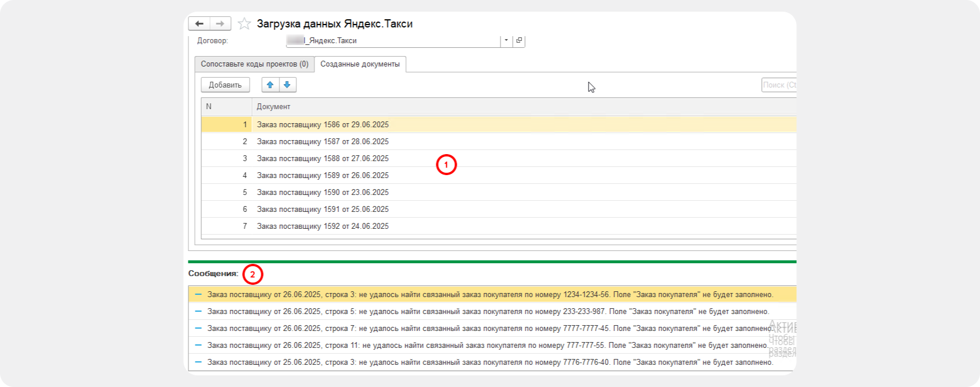The image size is (980, 387).
Task: Select message about order number 7777-7777-45
Action: pyautogui.click(x=492, y=329)
